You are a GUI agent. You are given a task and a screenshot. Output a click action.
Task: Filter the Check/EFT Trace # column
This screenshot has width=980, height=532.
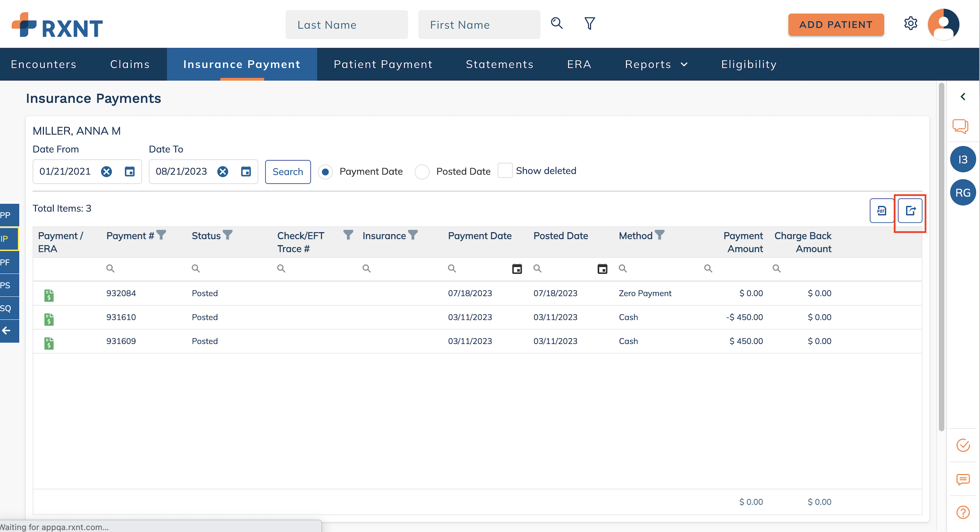tap(348, 235)
